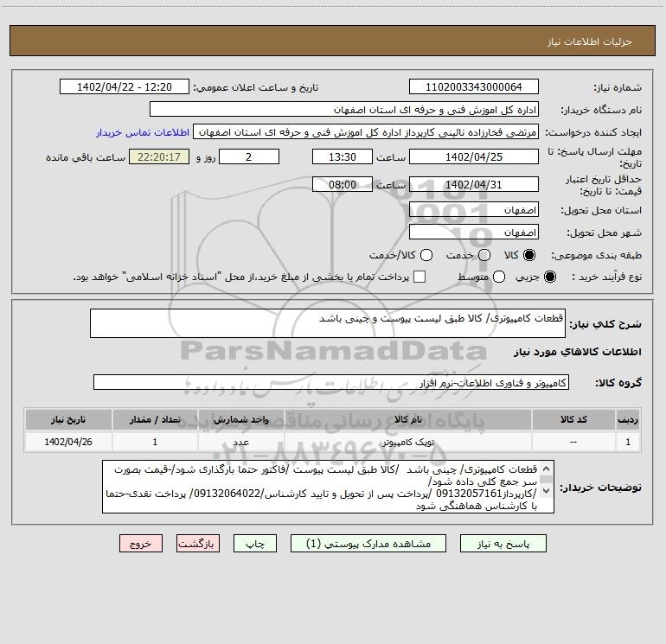Click the چاپ print button
This screenshot has height=644, width=666.
255,544
